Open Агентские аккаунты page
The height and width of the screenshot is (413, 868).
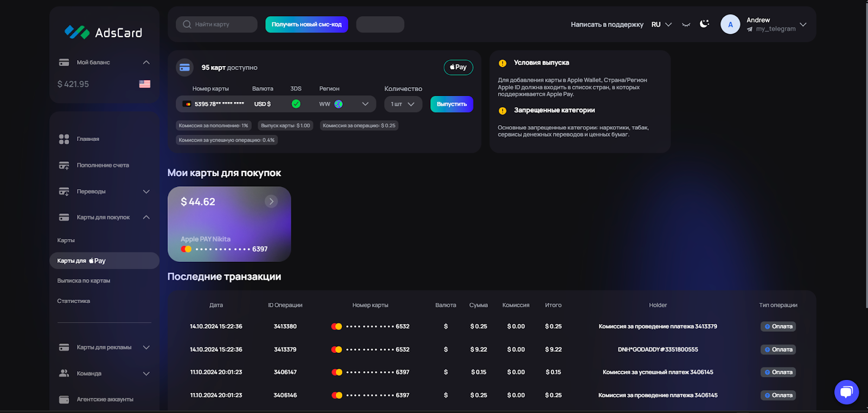[x=105, y=399]
